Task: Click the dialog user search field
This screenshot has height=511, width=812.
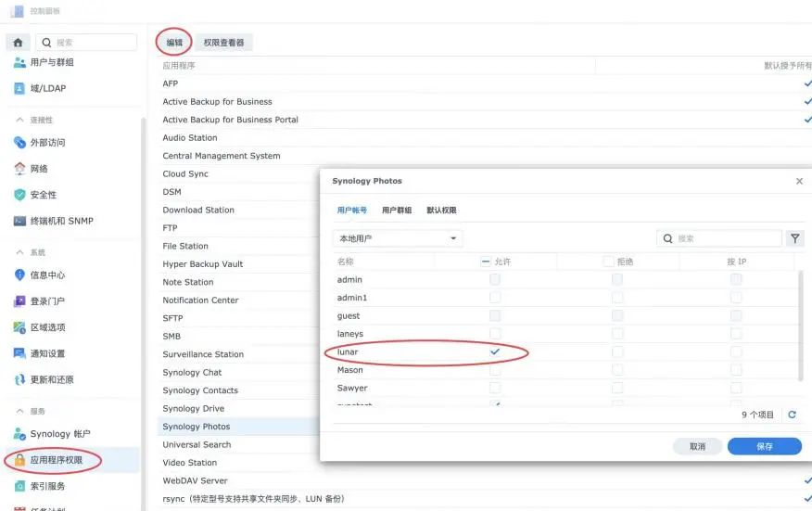Action: [719, 238]
